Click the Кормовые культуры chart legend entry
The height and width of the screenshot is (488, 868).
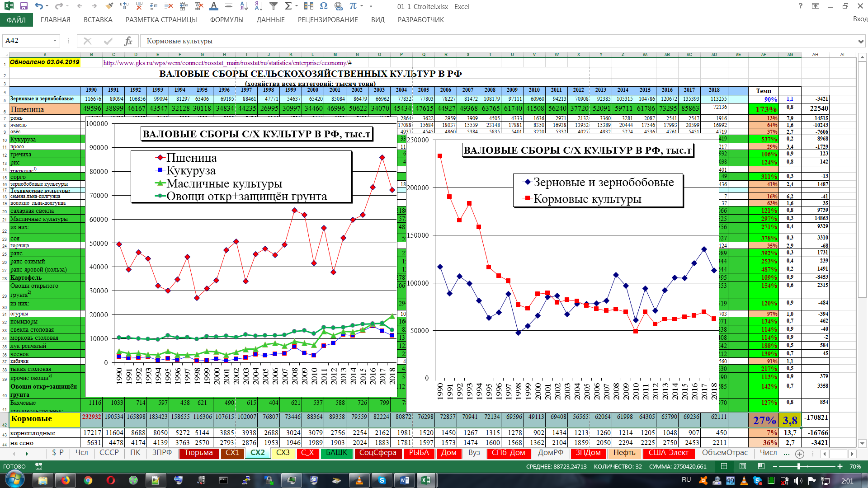click(x=587, y=199)
